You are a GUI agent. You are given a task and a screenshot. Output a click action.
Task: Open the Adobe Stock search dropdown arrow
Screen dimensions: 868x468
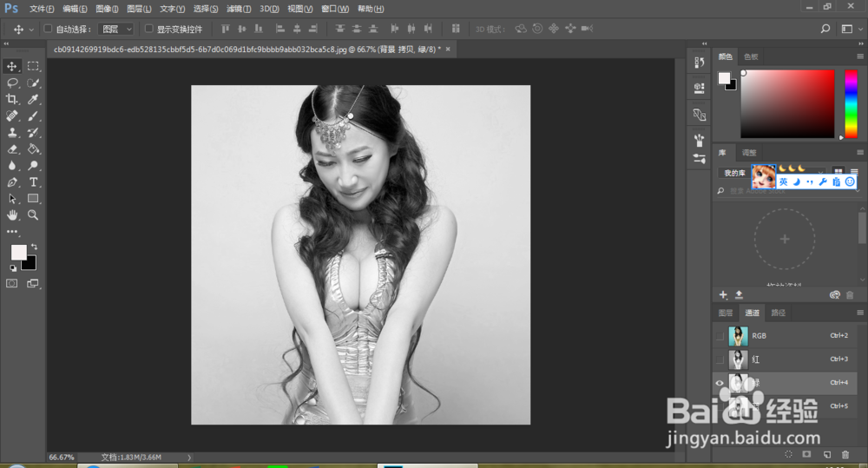point(858,191)
